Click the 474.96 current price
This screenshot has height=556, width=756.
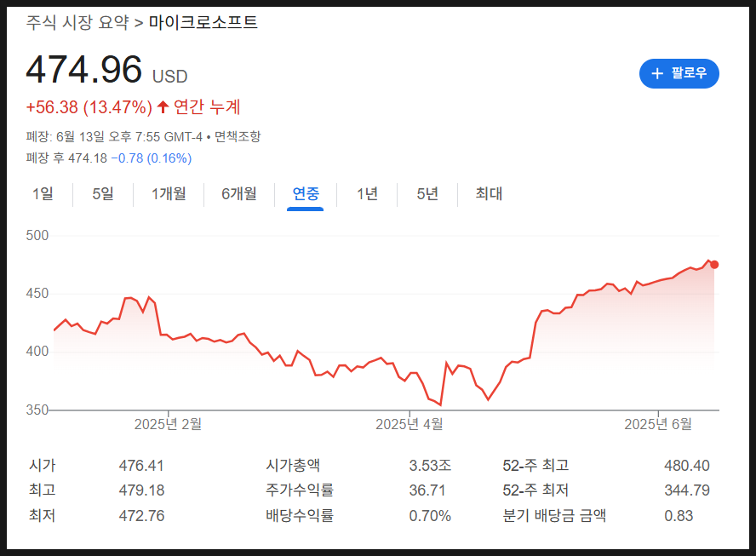point(84,70)
